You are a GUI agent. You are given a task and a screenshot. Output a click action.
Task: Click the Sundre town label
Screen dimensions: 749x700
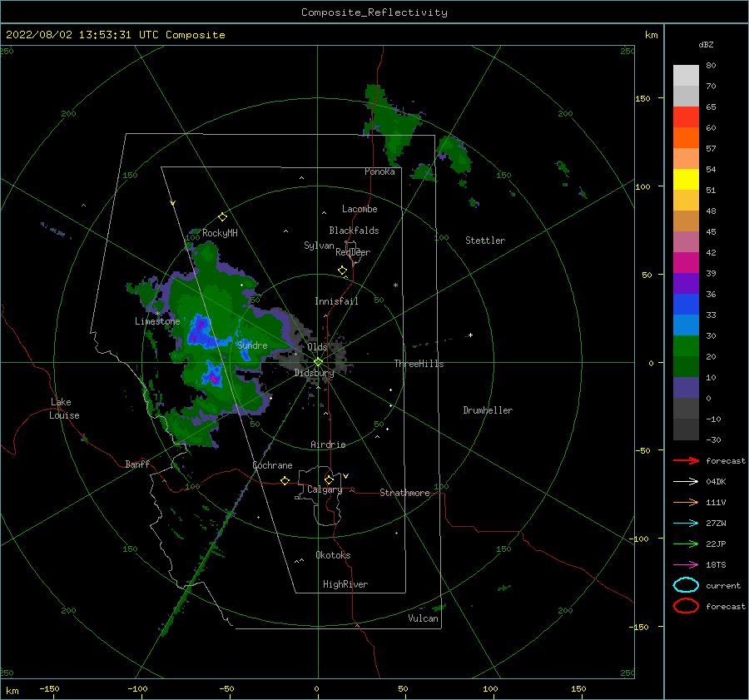click(252, 345)
